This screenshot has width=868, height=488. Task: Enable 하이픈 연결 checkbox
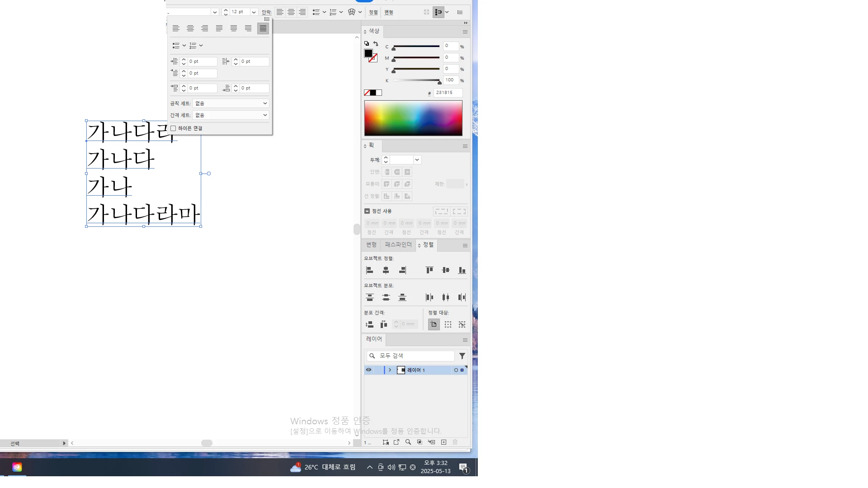click(x=173, y=129)
